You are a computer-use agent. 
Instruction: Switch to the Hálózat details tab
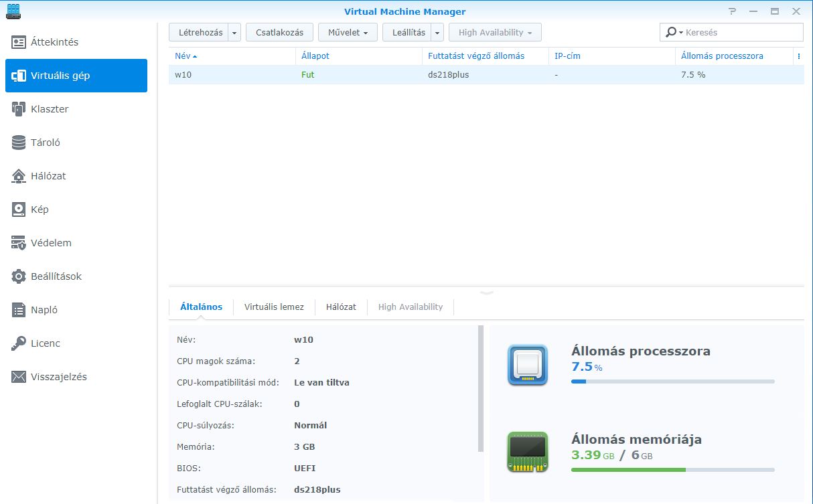click(341, 307)
